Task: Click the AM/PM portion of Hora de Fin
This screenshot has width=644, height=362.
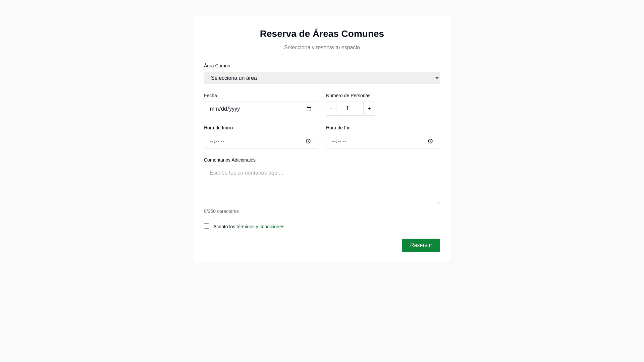Action: click(344, 141)
